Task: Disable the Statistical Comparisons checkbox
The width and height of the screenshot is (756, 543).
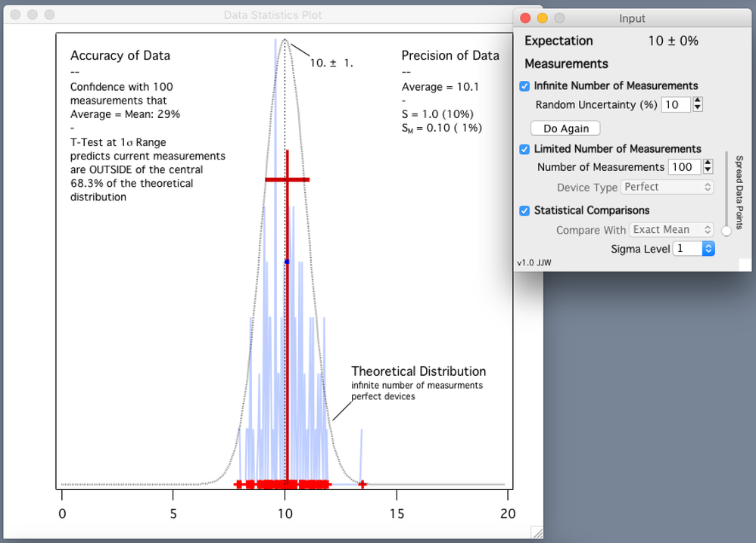Action: tap(524, 210)
